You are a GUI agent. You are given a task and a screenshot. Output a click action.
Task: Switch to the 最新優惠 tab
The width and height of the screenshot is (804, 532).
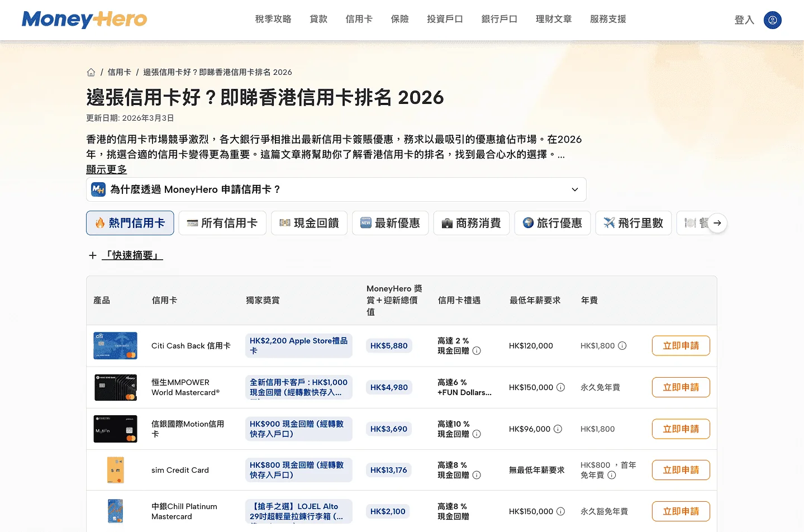390,223
